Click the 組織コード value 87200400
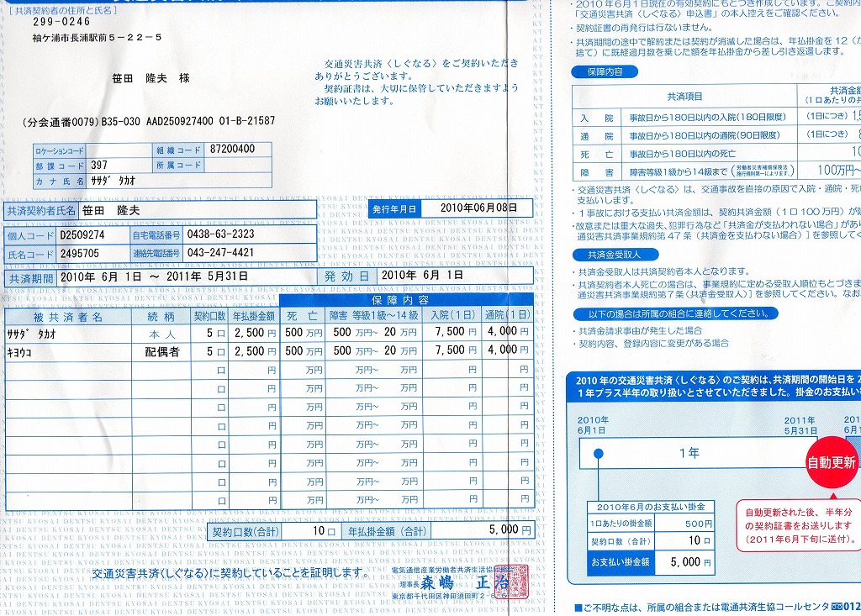The image size is (861, 616). [232, 149]
